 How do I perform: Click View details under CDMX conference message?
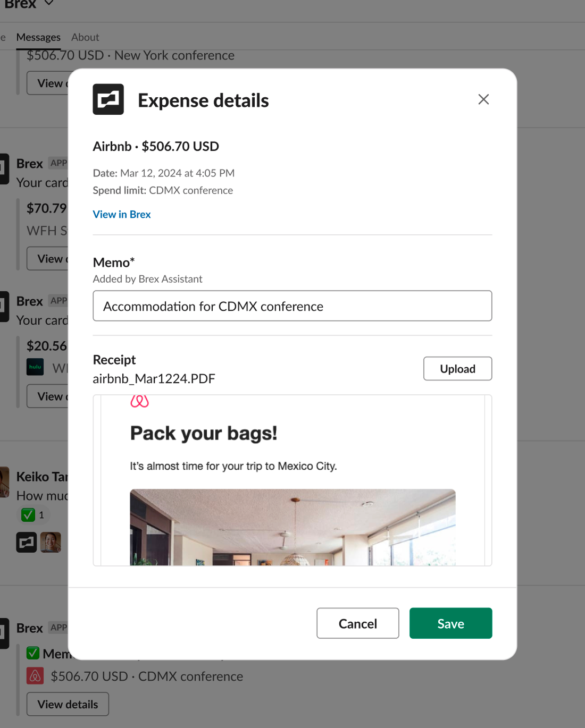click(x=68, y=704)
